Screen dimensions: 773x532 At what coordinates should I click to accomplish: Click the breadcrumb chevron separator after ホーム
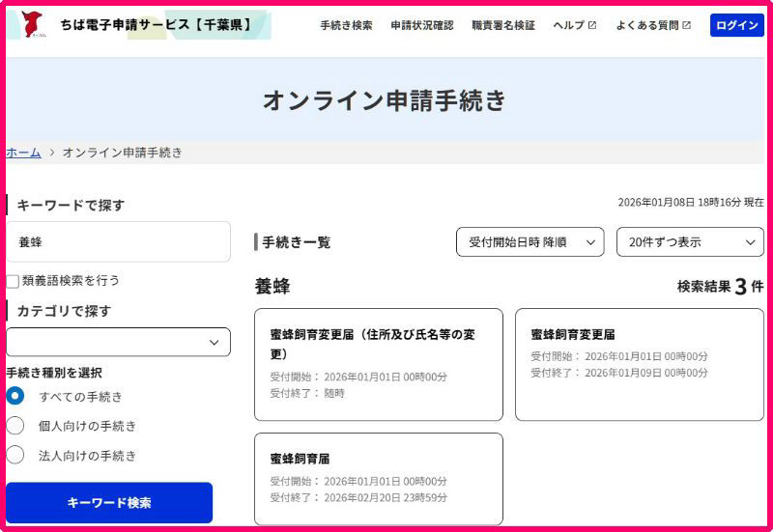pos(52,153)
